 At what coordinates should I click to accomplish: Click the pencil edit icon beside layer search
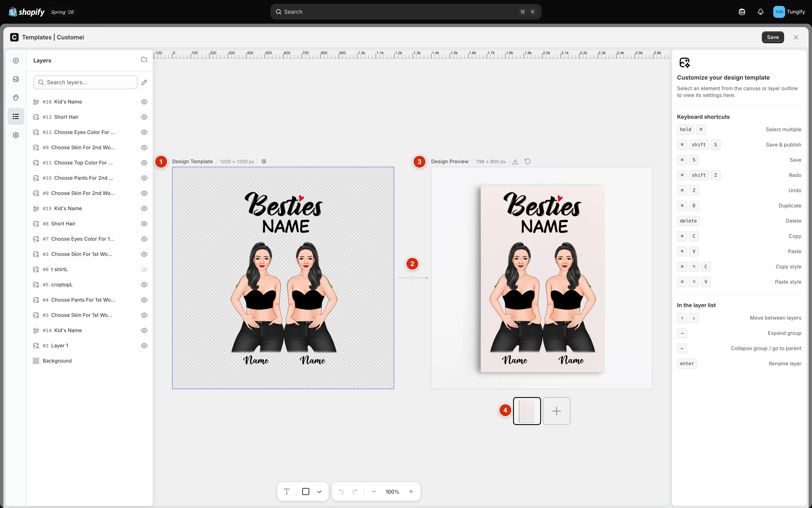tap(144, 82)
